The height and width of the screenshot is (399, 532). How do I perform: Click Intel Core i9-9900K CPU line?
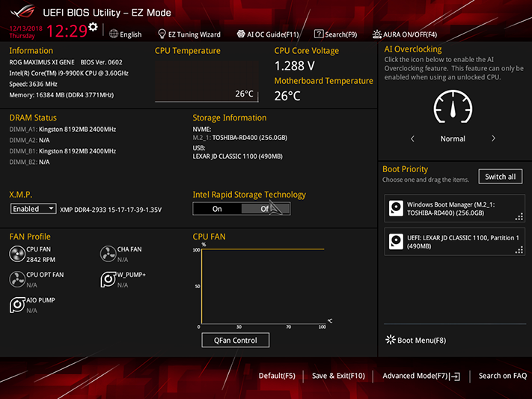[69, 73]
